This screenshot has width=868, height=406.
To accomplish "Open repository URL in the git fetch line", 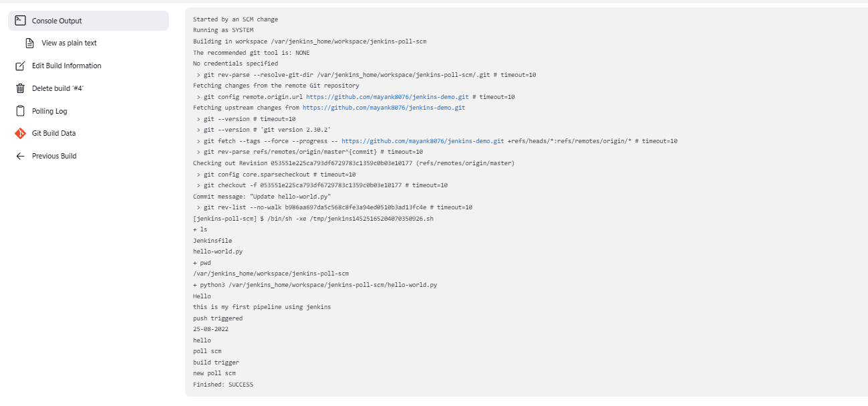I will [421, 140].
